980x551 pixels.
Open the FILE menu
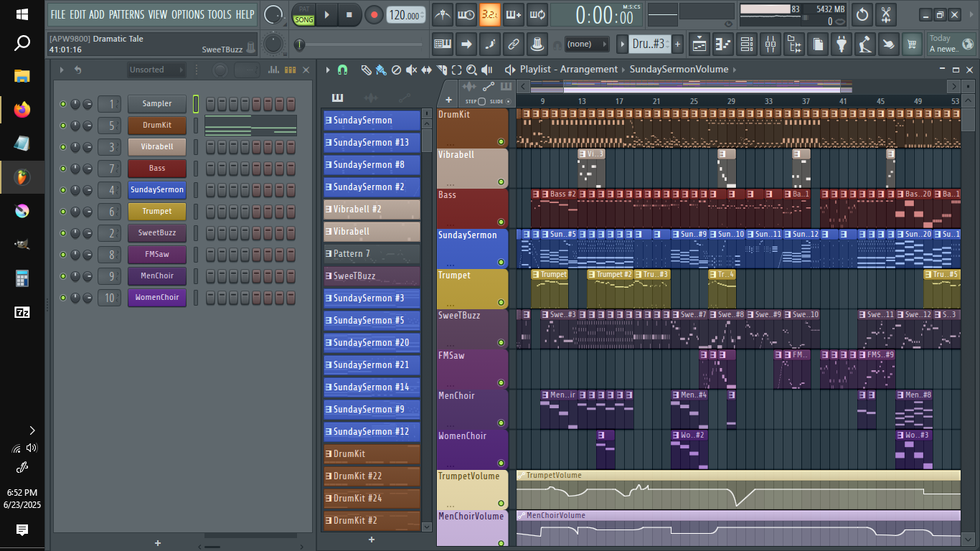(57, 14)
